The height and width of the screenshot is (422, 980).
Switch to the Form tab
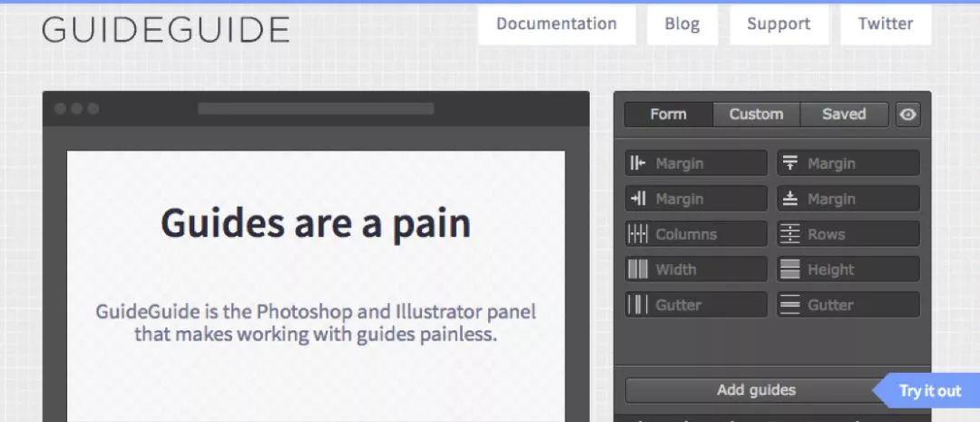click(x=668, y=114)
